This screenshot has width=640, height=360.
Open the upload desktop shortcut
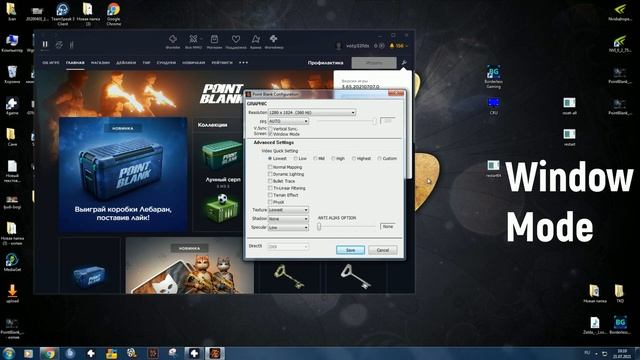pyautogui.click(x=12, y=293)
